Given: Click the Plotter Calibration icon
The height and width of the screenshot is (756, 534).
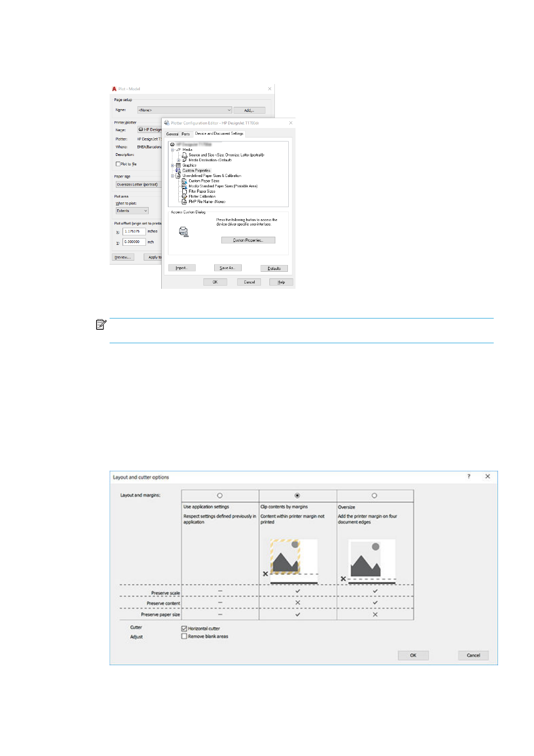Looking at the screenshot, I should [184, 197].
